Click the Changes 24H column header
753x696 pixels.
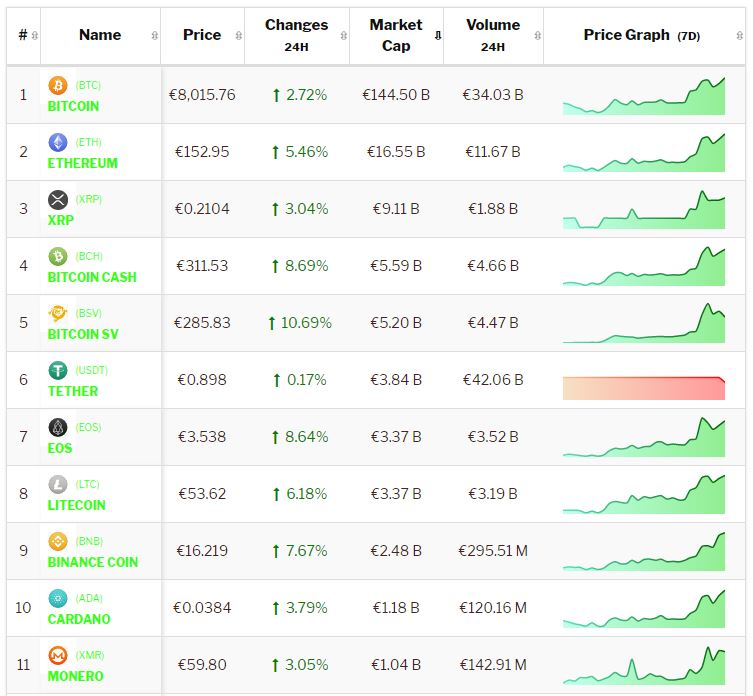[x=296, y=35]
